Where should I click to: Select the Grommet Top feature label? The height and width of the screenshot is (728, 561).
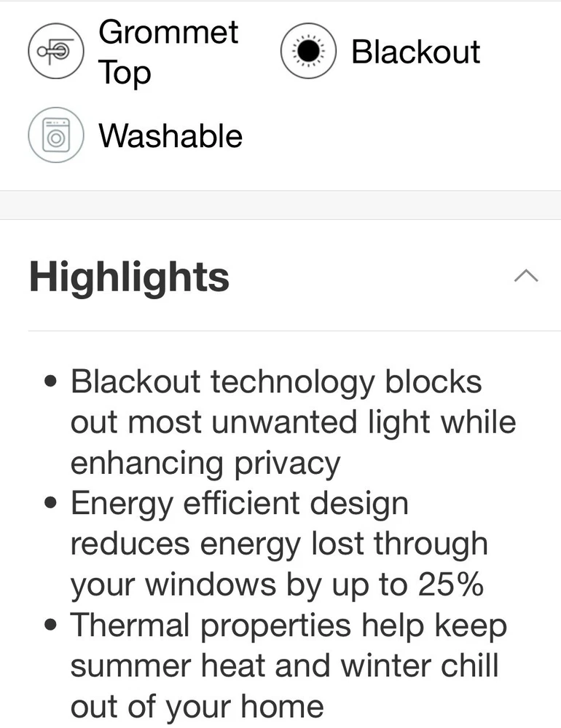click(168, 52)
